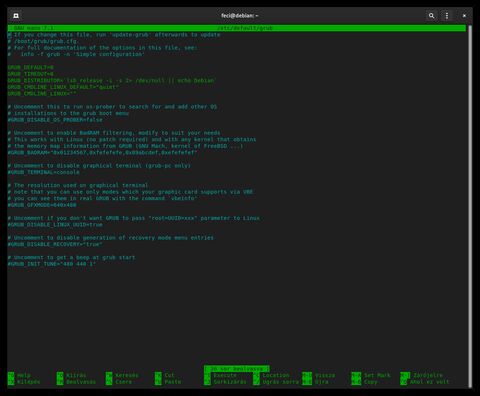Click the Cut shortcut in nano's footer

click(x=165, y=375)
